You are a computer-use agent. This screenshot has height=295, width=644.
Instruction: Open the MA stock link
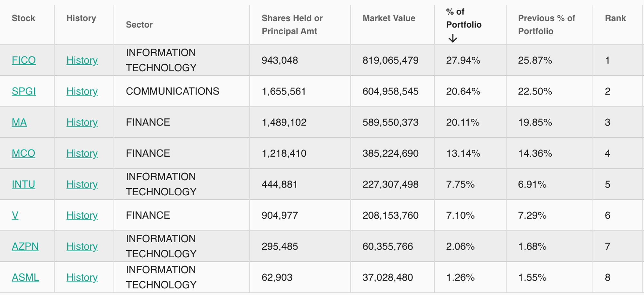point(19,122)
